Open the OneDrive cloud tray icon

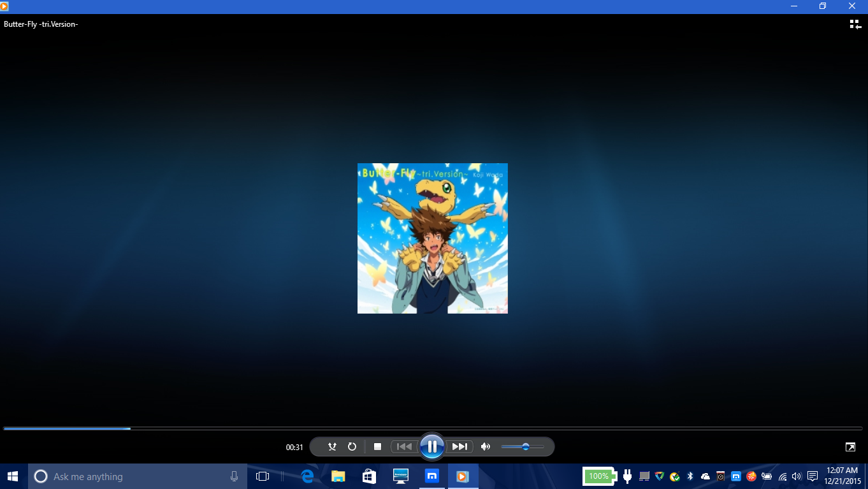coord(705,476)
